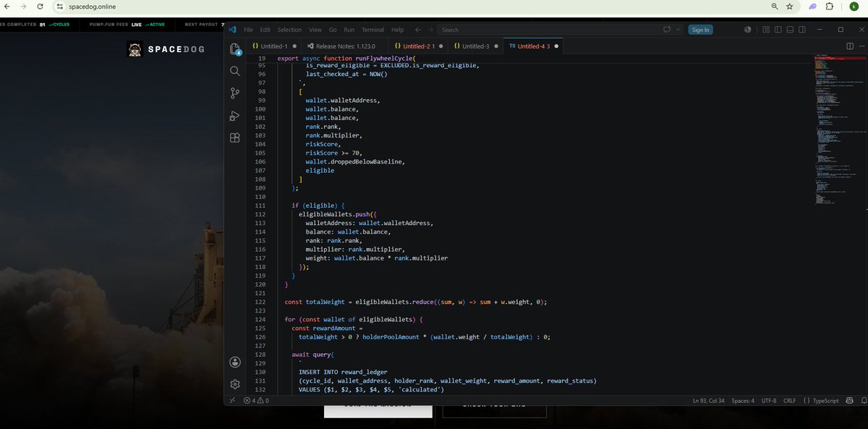
Task: Open the Search view in activity bar
Action: click(234, 71)
